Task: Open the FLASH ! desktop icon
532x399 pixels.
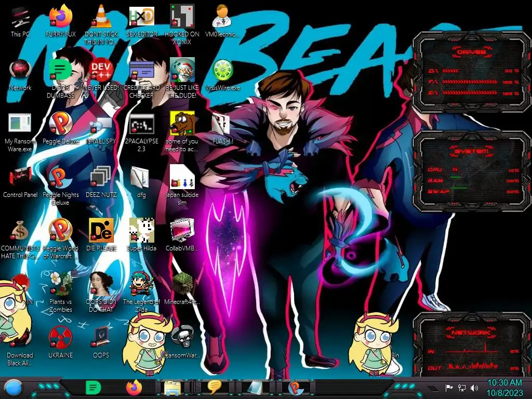Action: click(222, 129)
